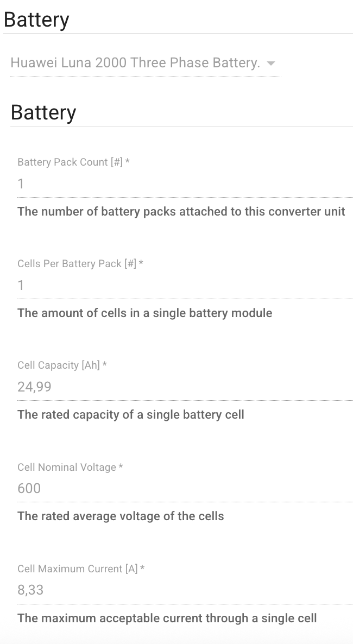The width and height of the screenshot is (353, 644).
Task: Focus the Battery Pack Count input field
Action: [x=185, y=184]
